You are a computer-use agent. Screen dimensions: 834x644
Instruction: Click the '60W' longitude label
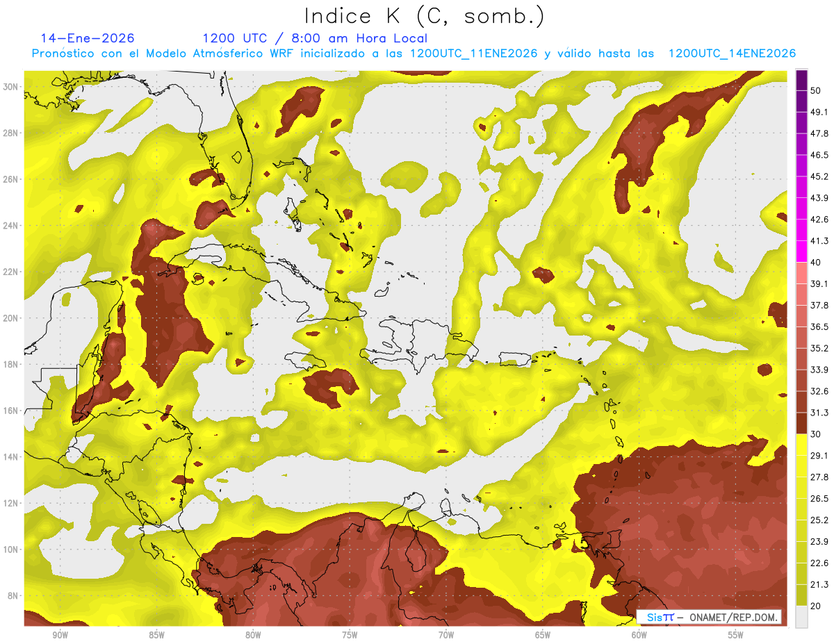pyautogui.click(x=639, y=636)
